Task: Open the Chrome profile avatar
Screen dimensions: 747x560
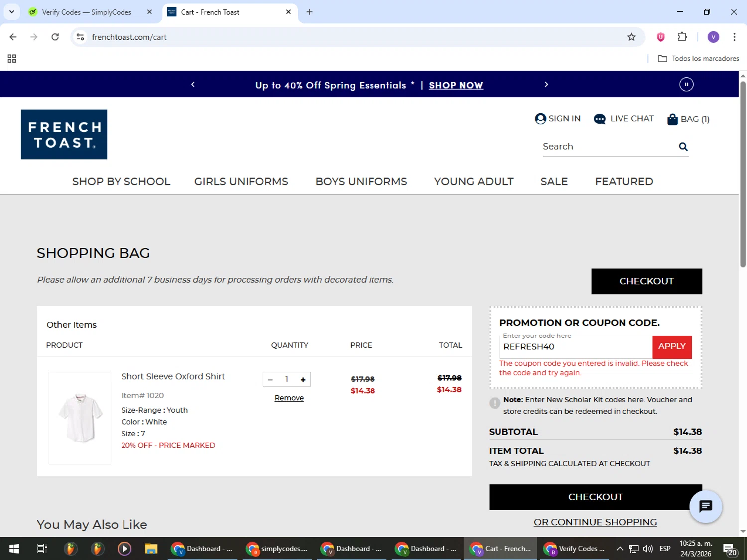Action: pos(713,37)
